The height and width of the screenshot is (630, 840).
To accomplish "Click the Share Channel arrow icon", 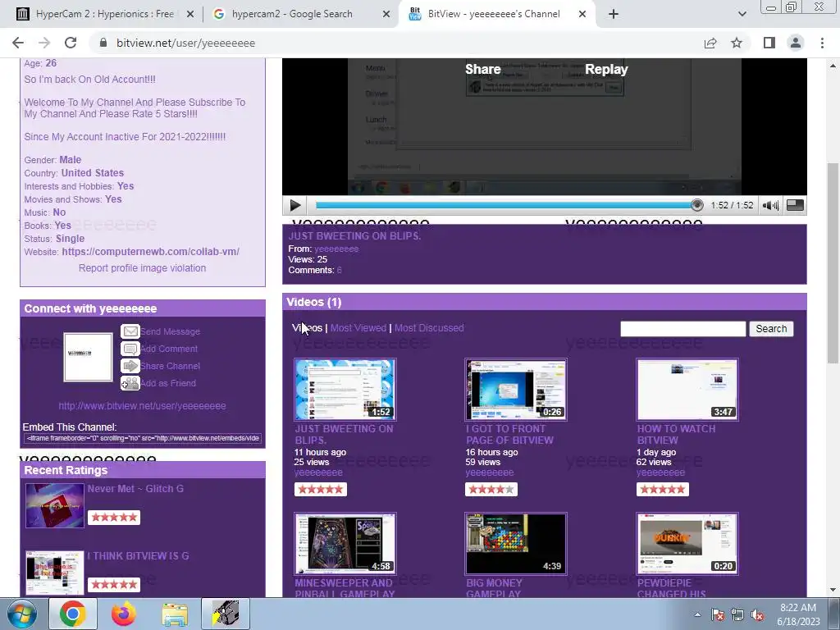I will point(130,366).
